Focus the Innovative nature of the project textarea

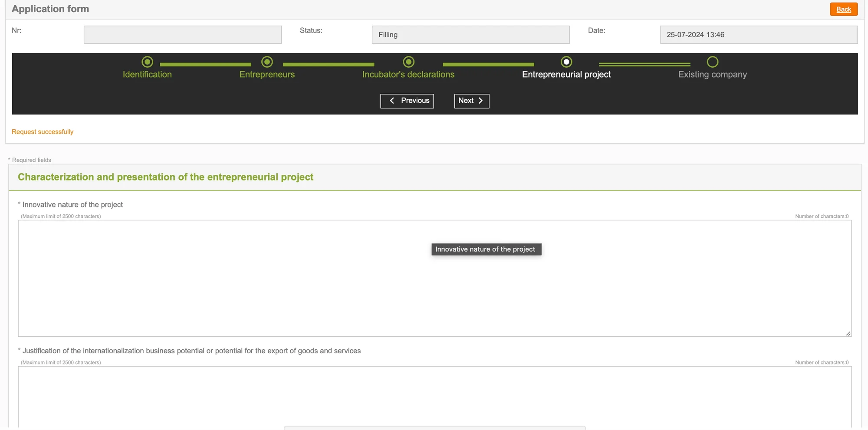434,278
